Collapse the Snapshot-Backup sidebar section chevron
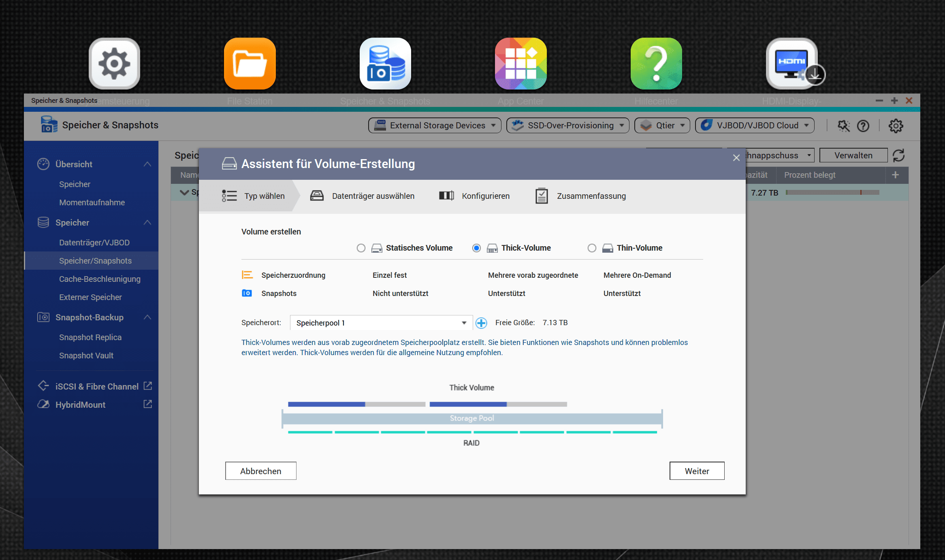The height and width of the screenshot is (560, 945). coord(147,317)
